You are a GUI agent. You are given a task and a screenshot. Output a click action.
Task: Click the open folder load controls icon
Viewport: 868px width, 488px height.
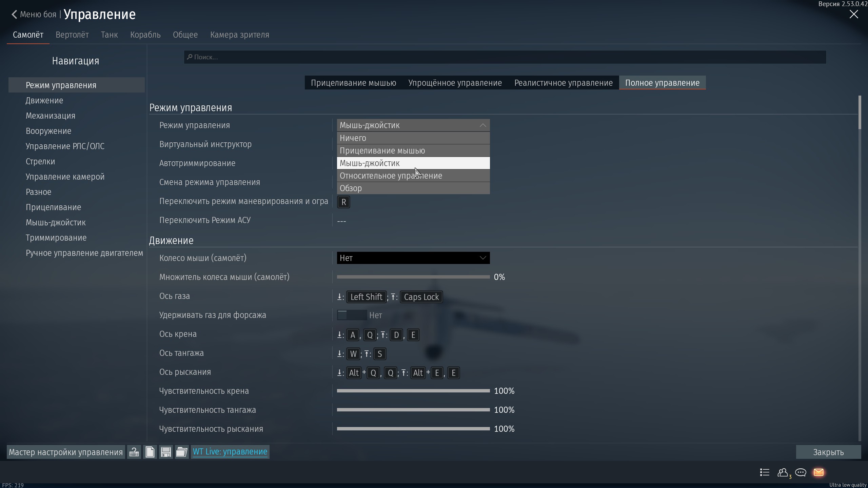(x=182, y=452)
